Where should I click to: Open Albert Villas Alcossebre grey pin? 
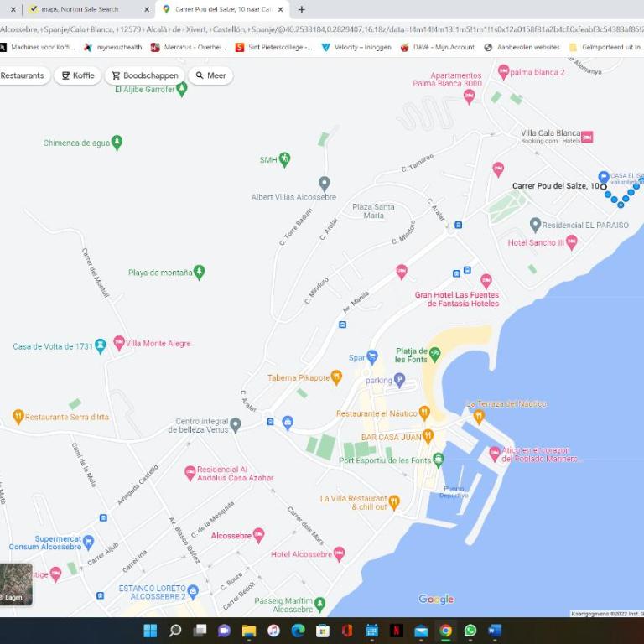point(325,184)
